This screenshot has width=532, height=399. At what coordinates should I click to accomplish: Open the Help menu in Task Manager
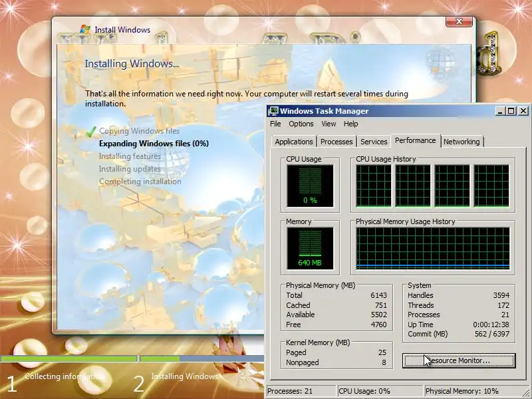(x=351, y=124)
